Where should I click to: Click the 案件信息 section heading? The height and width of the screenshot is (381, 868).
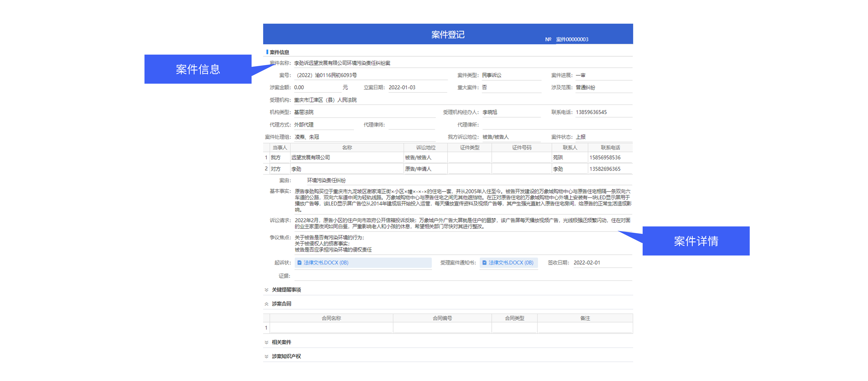click(x=279, y=52)
